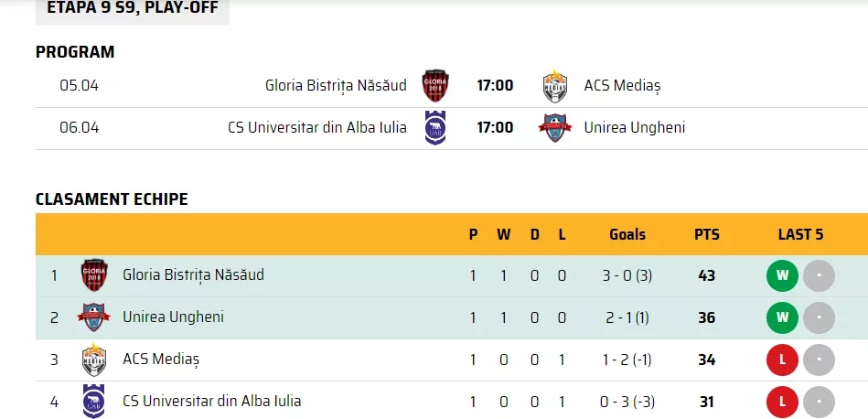This screenshot has width=868, height=419.
Task: Click green W badge for Gloria Bistrița
Action: click(x=782, y=275)
